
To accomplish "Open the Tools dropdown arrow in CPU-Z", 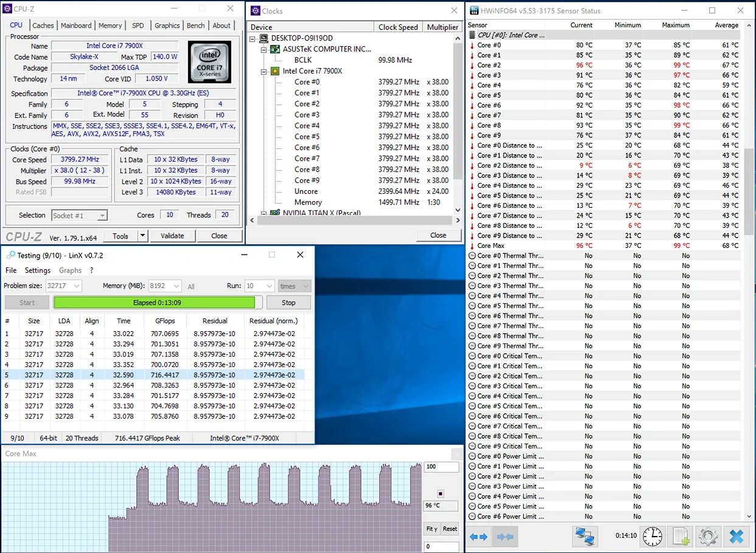I will [x=142, y=236].
